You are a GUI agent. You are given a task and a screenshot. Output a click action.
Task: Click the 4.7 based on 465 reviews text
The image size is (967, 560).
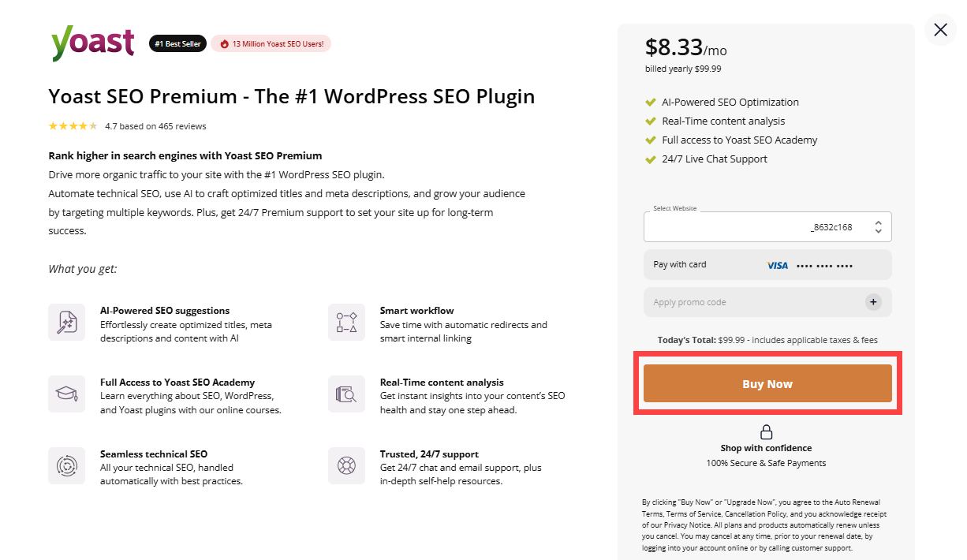(x=155, y=126)
